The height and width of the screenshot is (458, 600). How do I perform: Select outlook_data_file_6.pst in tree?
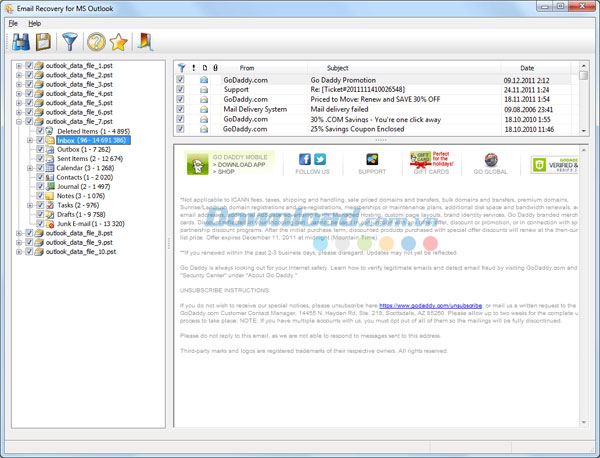click(79, 112)
